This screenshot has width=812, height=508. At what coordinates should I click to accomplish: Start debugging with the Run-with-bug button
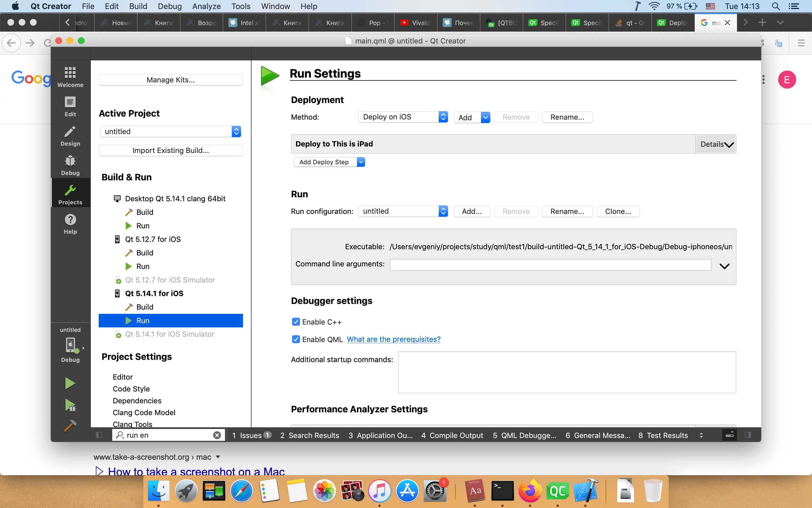[70, 406]
